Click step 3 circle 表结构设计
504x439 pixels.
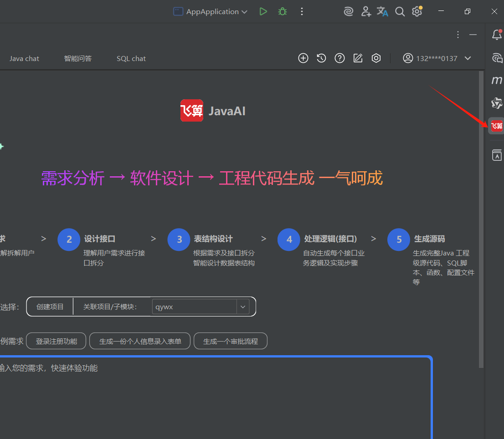pyautogui.click(x=179, y=240)
